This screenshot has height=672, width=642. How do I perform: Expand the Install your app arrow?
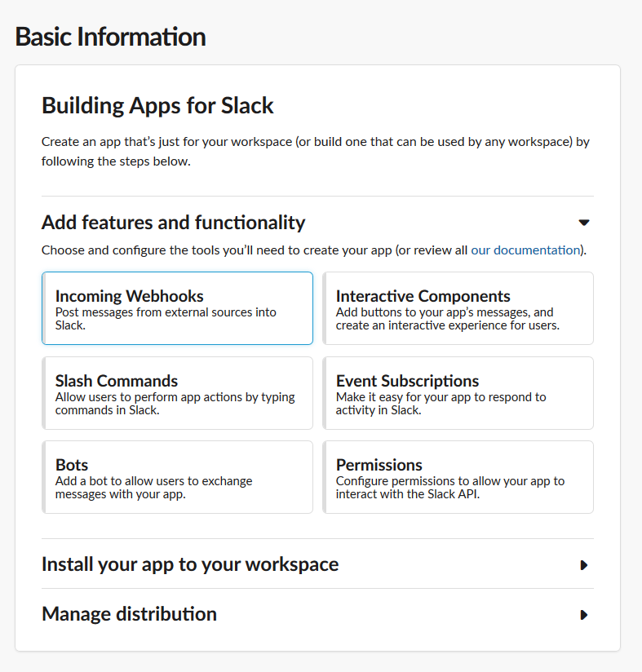[x=584, y=565]
